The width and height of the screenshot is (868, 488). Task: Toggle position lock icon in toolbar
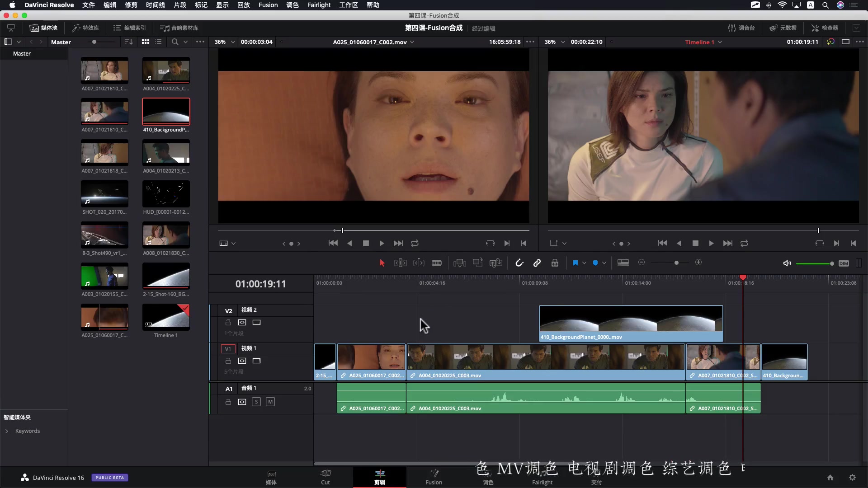pyautogui.click(x=555, y=263)
